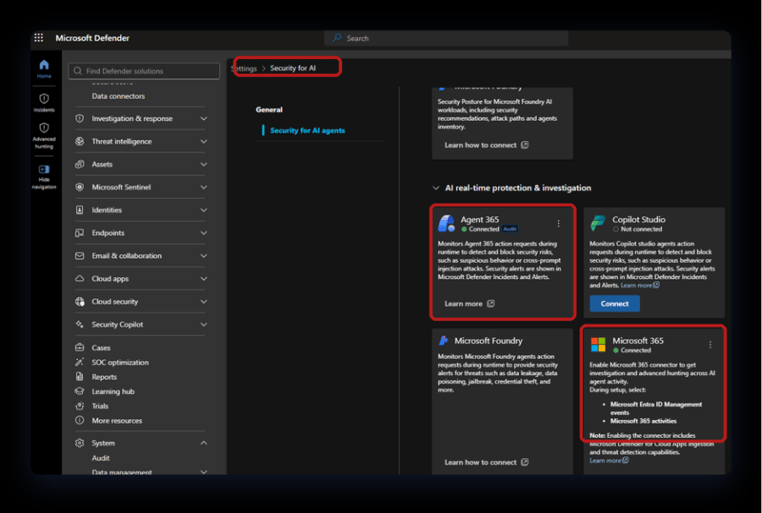Screen dimensions: 762x513
Task: Open Trials in the navigation
Action: click(x=100, y=406)
